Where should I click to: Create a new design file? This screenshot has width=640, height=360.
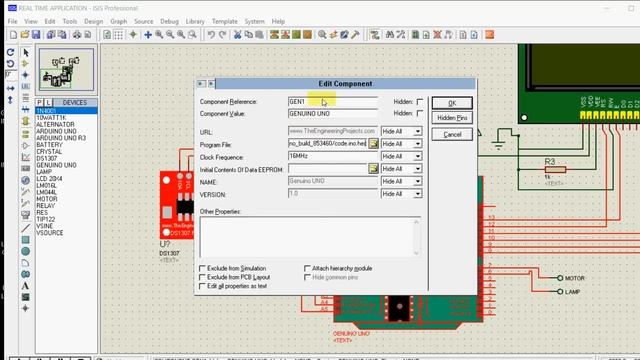pos(13,35)
